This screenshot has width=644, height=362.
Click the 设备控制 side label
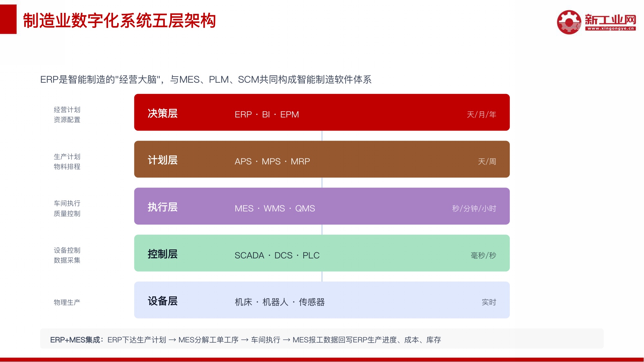tap(67, 250)
